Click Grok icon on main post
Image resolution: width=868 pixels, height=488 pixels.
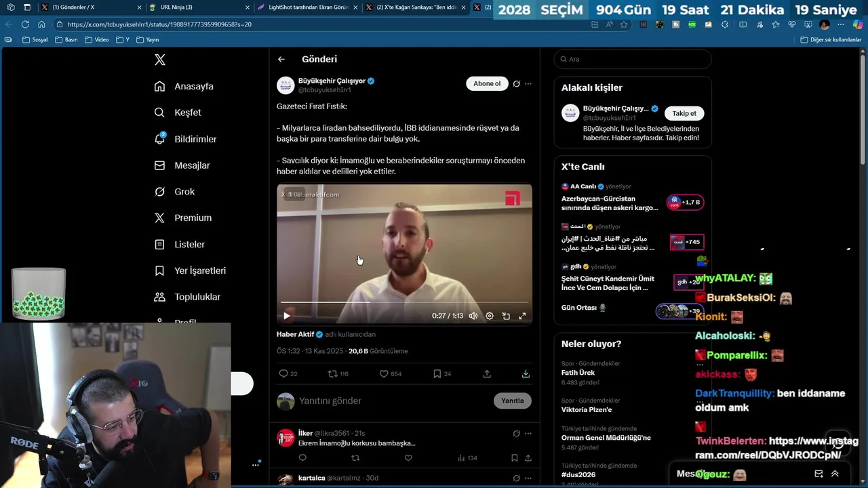tap(516, 84)
